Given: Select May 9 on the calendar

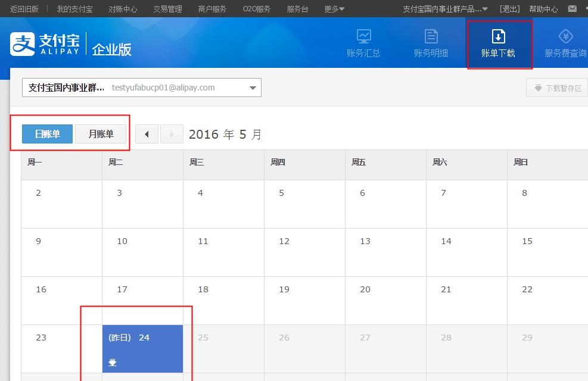Looking at the screenshot, I should pos(61,252).
